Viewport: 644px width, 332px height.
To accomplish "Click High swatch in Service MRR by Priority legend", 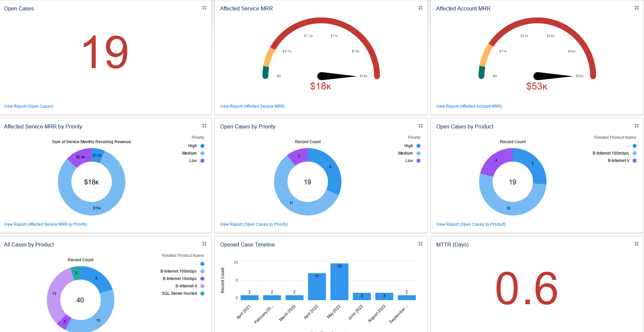I will 202,146.
